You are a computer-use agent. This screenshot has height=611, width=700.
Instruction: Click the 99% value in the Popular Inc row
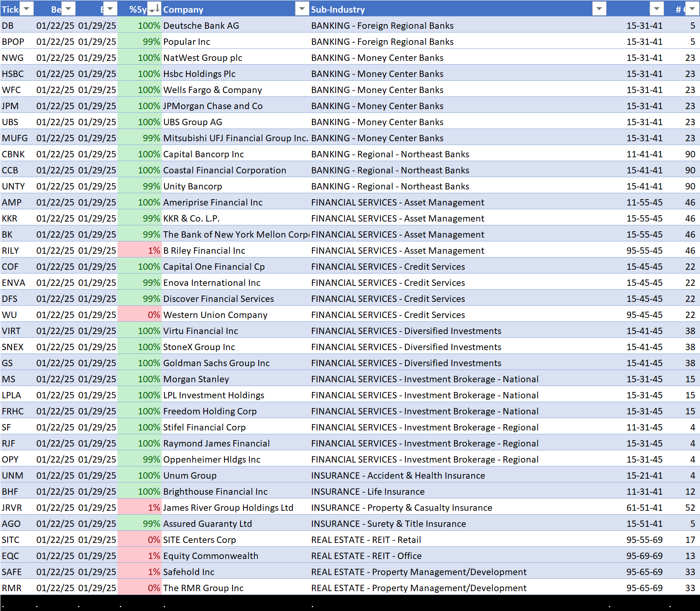(x=151, y=42)
